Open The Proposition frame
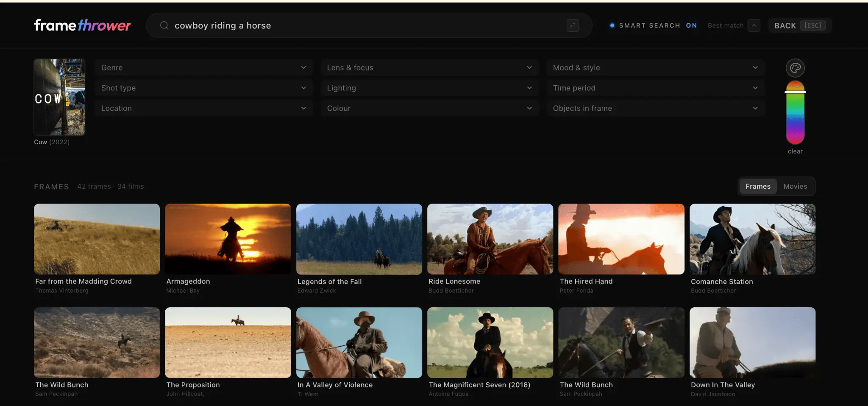This screenshot has height=406, width=868. (x=228, y=342)
